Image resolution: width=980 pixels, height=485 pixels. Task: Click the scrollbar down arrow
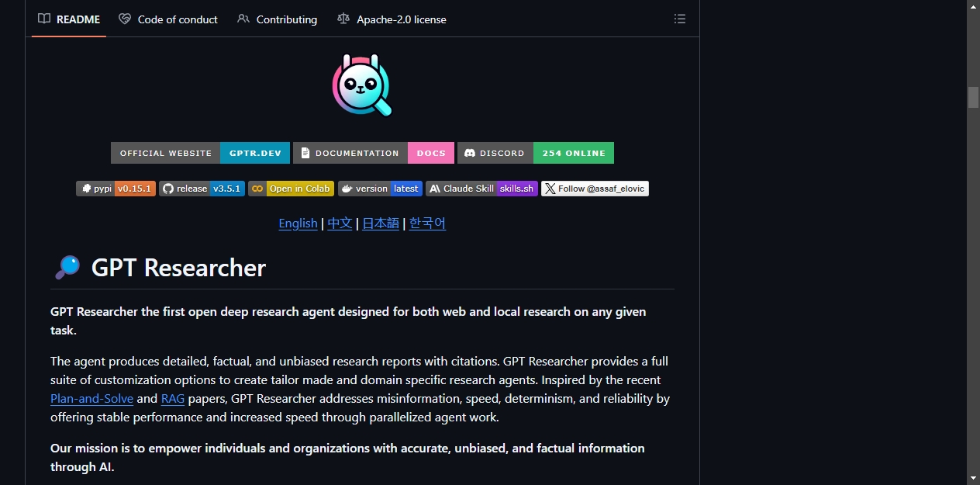(973, 478)
